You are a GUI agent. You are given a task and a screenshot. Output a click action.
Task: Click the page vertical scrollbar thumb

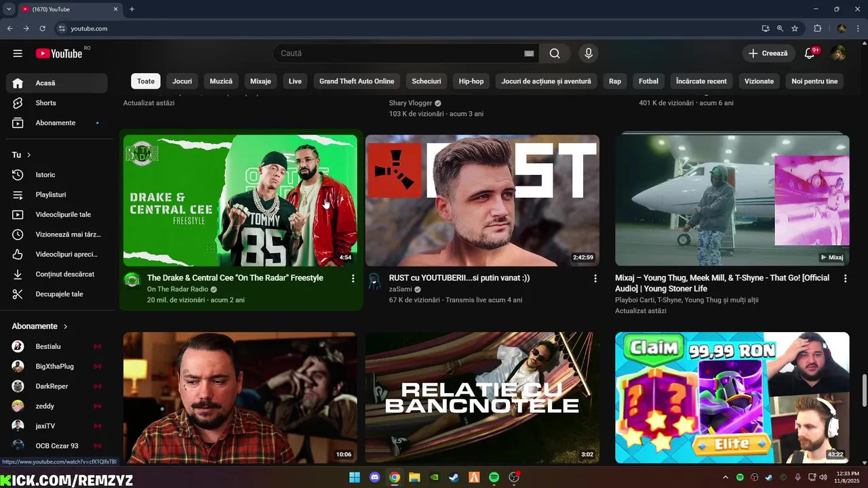[x=863, y=389]
